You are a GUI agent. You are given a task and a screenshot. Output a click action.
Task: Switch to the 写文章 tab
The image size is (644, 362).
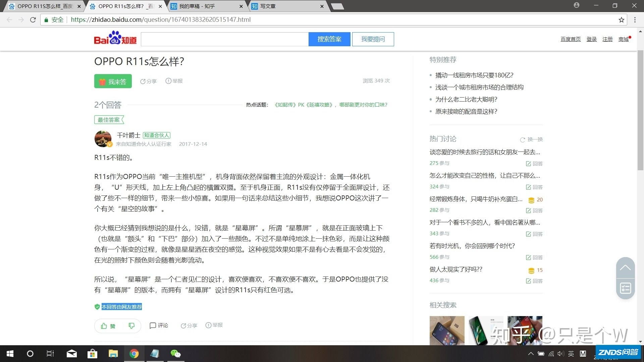pyautogui.click(x=288, y=6)
